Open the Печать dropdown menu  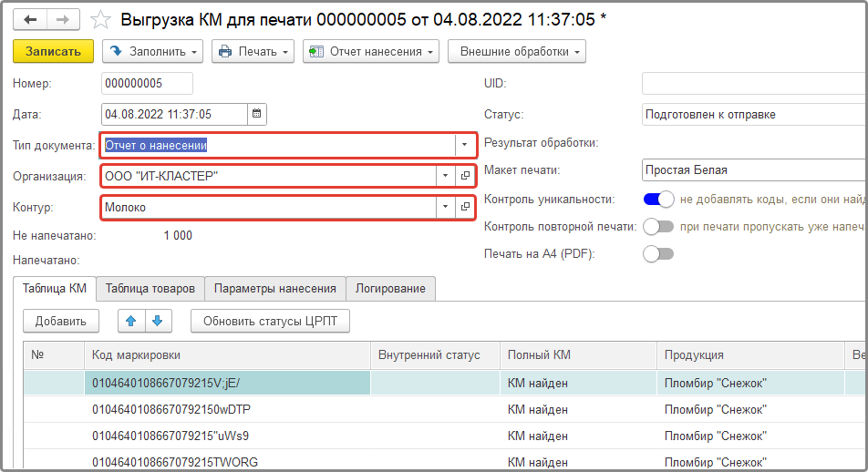(253, 51)
